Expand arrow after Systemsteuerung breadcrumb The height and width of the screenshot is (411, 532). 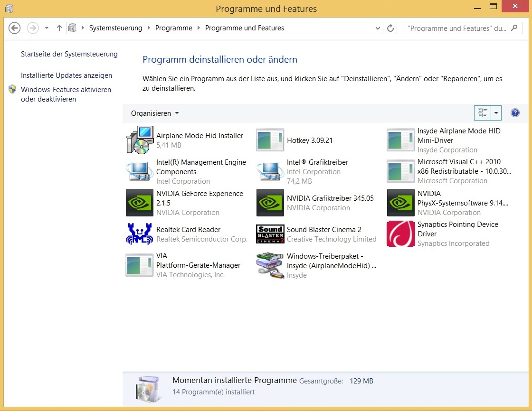tap(149, 28)
